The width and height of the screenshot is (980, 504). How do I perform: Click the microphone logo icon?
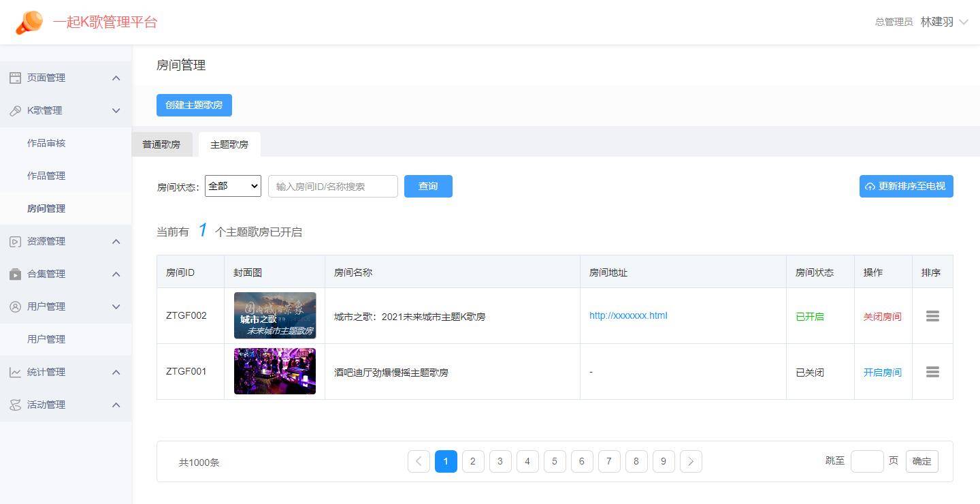pos(29,22)
